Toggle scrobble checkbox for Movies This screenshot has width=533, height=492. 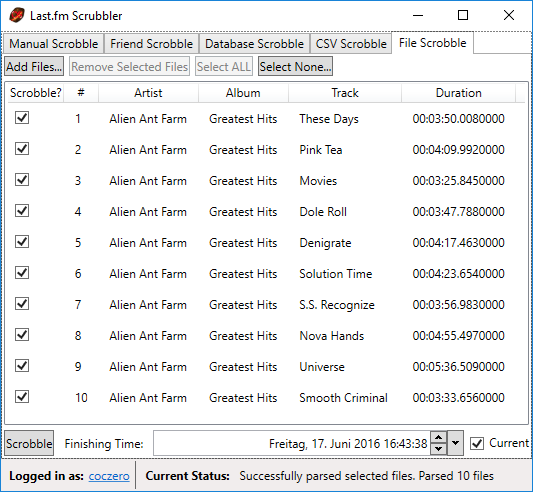coord(22,180)
